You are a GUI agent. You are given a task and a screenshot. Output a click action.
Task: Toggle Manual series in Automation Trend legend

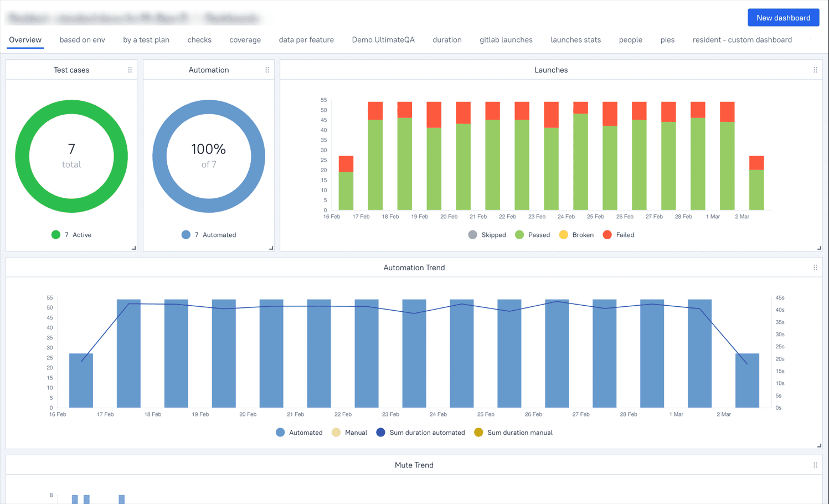(x=349, y=433)
